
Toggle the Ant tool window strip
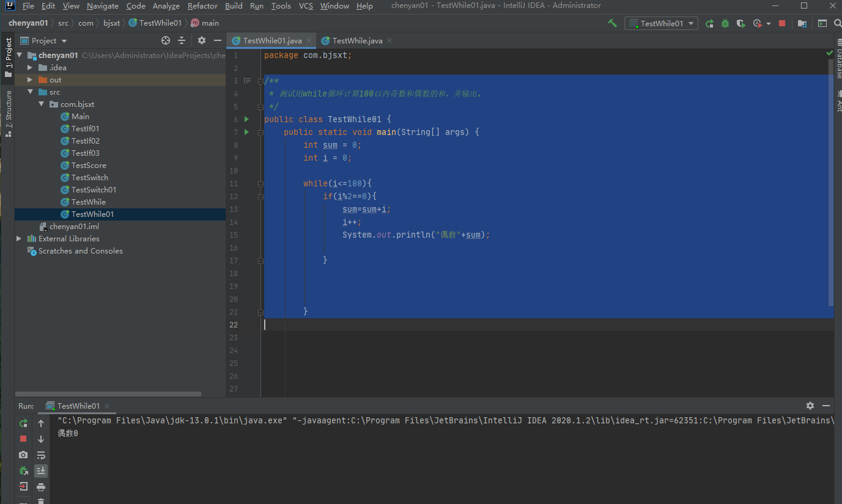coord(838,101)
